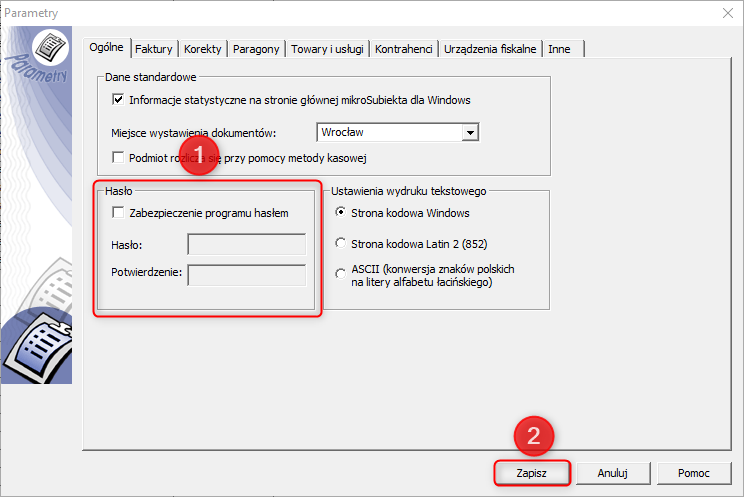This screenshot has height=497, width=744.
Task: Click the Parametry notepad icon in sidebar
Action: (50, 47)
